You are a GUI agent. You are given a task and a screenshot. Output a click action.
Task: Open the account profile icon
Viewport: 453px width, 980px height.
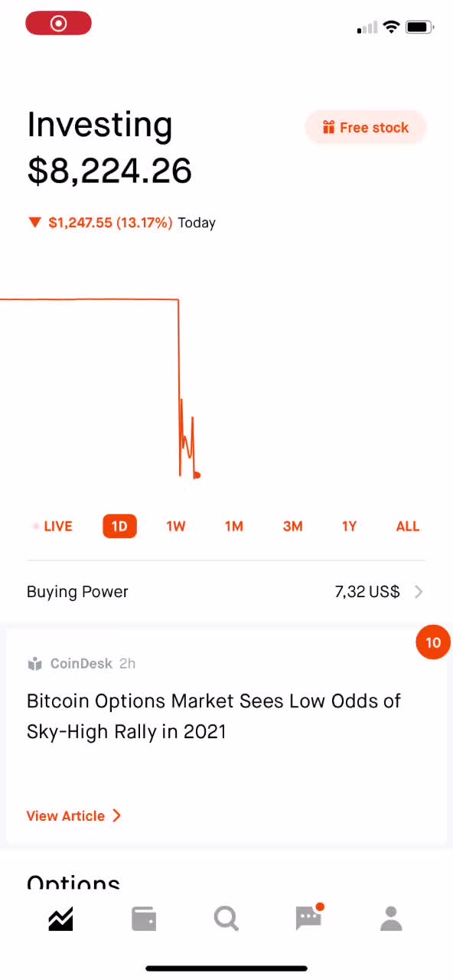click(391, 918)
